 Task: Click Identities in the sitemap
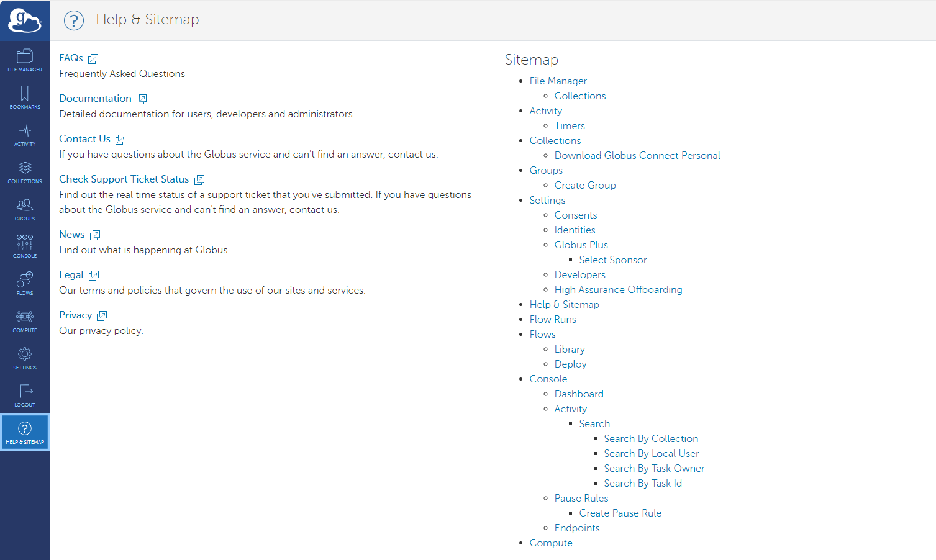575,230
